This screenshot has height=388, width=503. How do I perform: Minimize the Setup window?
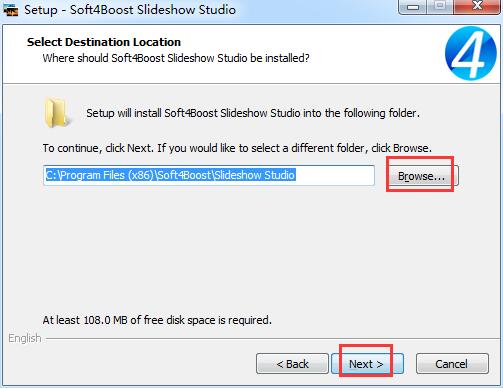[x=413, y=6]
